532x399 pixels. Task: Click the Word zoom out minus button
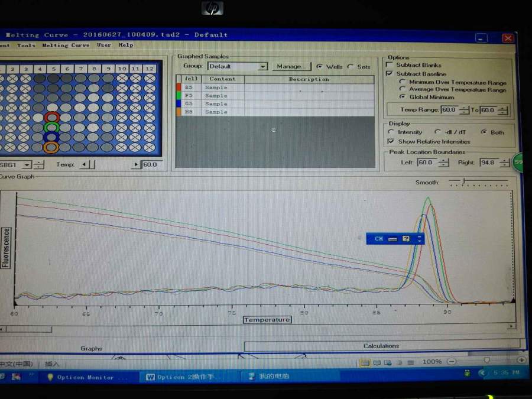tap(452, 361)
